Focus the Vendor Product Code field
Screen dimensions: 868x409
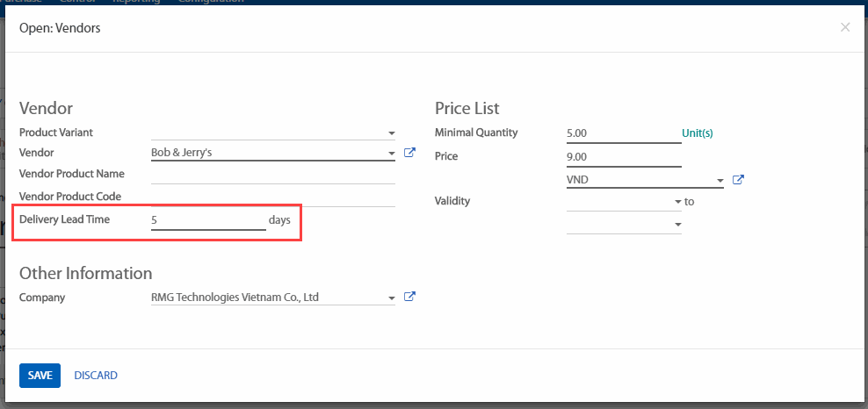(272, 197)
